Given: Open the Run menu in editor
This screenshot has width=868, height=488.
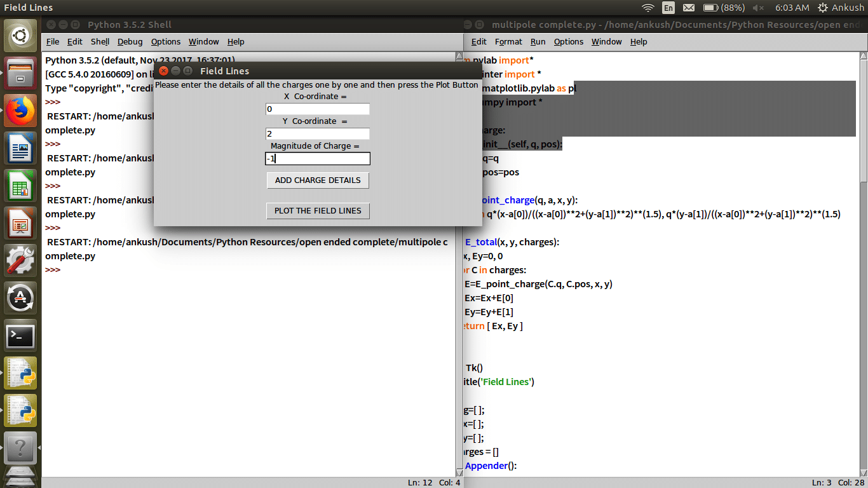Looking at the screenshot, I should coord(538,42).
